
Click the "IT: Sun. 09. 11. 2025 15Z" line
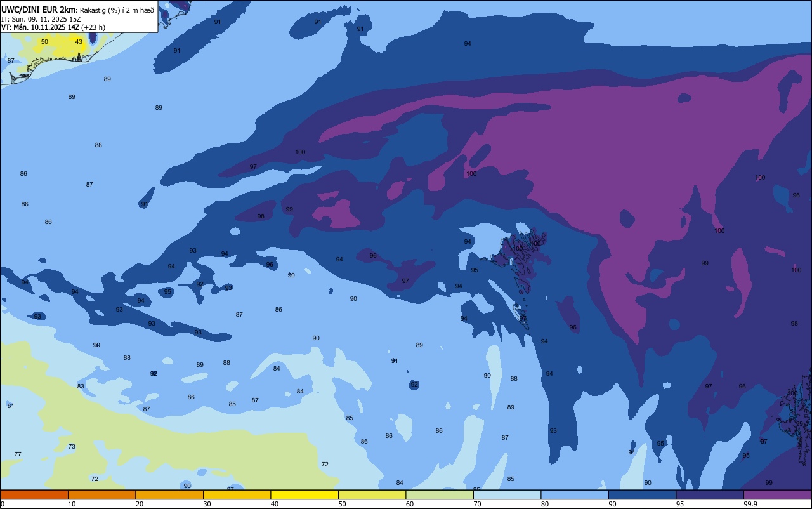41,19
